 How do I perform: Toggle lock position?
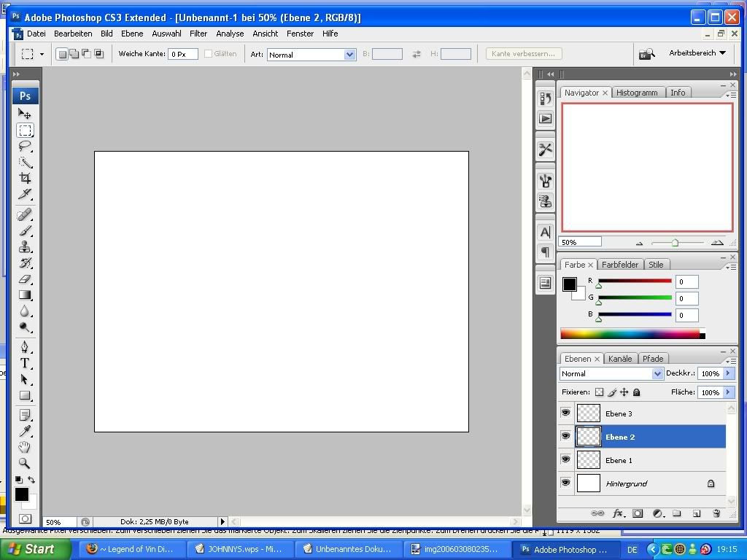624,392
